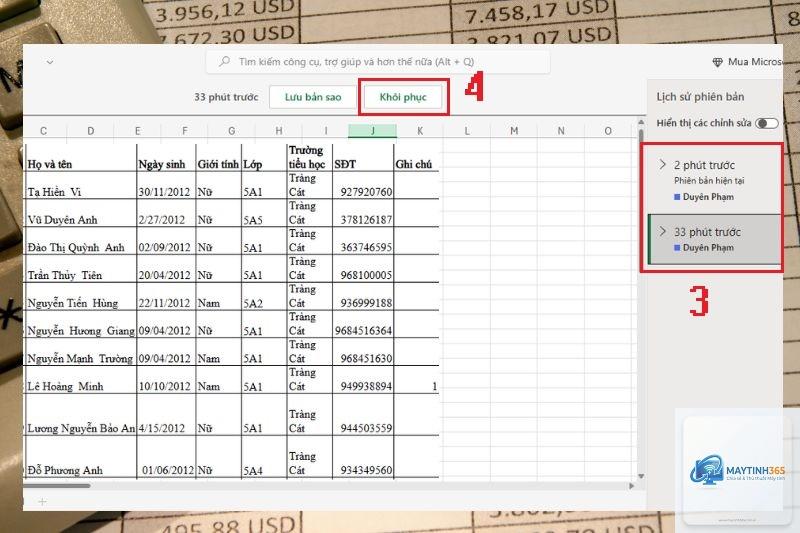
Task: Click the date cell 2/27/2012
Action: pyautogui.click(x=166, y=213)
